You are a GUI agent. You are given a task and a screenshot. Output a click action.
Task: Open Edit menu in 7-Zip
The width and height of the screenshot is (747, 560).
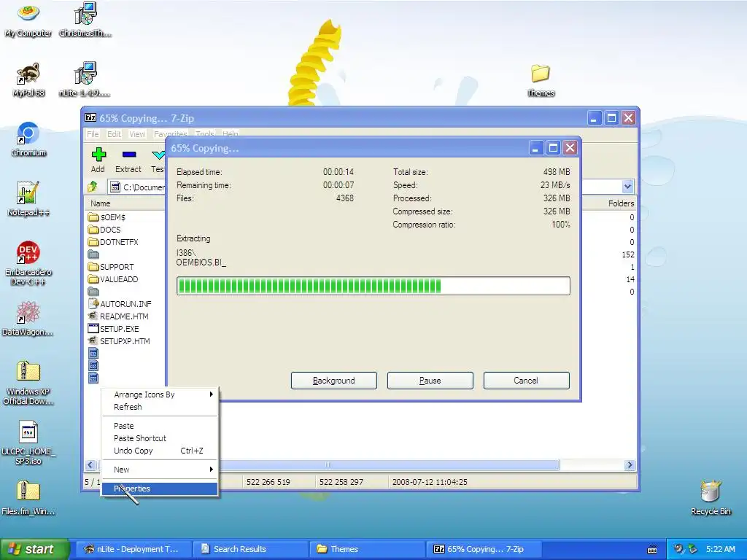(x=114, y=134)
